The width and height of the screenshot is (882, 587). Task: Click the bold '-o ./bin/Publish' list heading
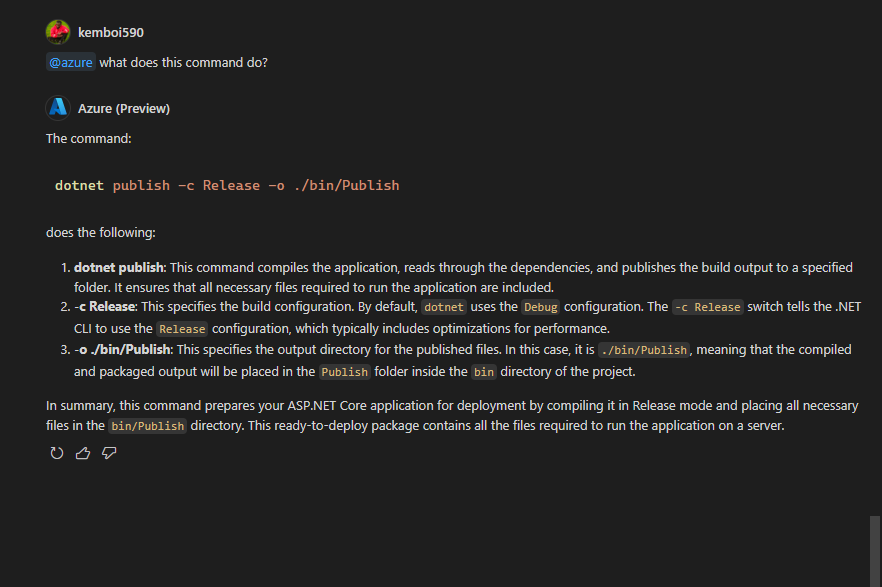(123, 350)
